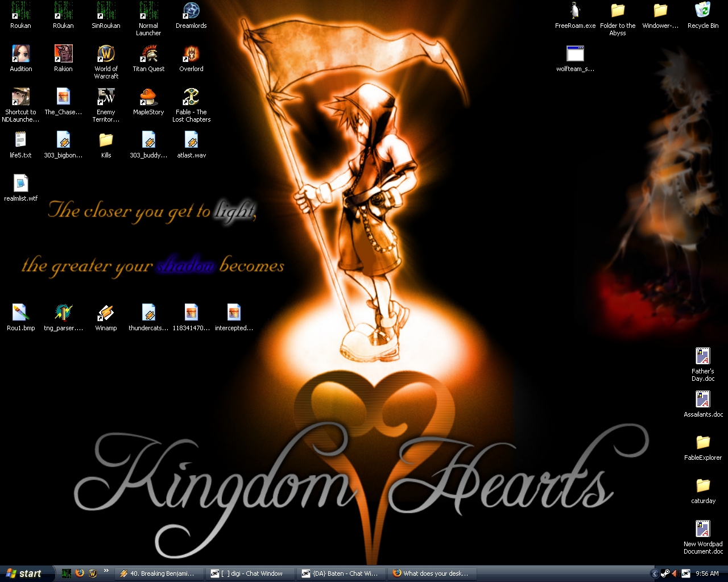Launch the Winamp desktop shortcut
The height and width of the screenshot is (582, 728).
106,318
